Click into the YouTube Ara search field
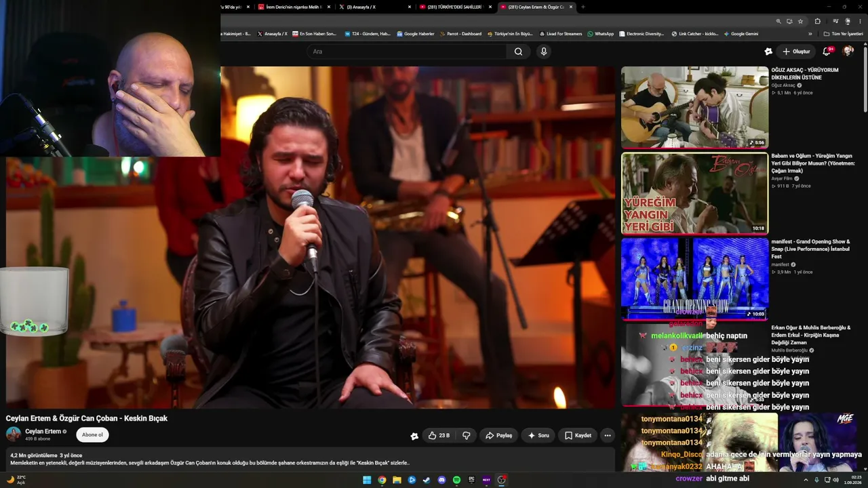This screenshot has height=488, width=868. (407, 52)
